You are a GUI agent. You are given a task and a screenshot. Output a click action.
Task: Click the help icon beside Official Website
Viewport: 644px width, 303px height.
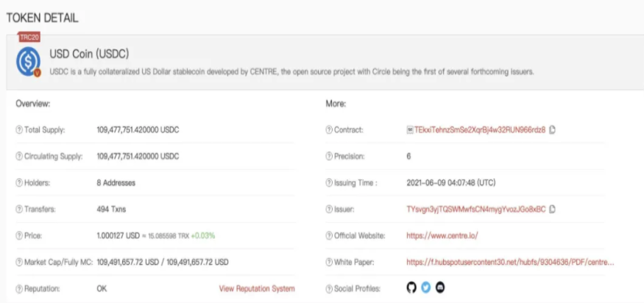(329, 235)
